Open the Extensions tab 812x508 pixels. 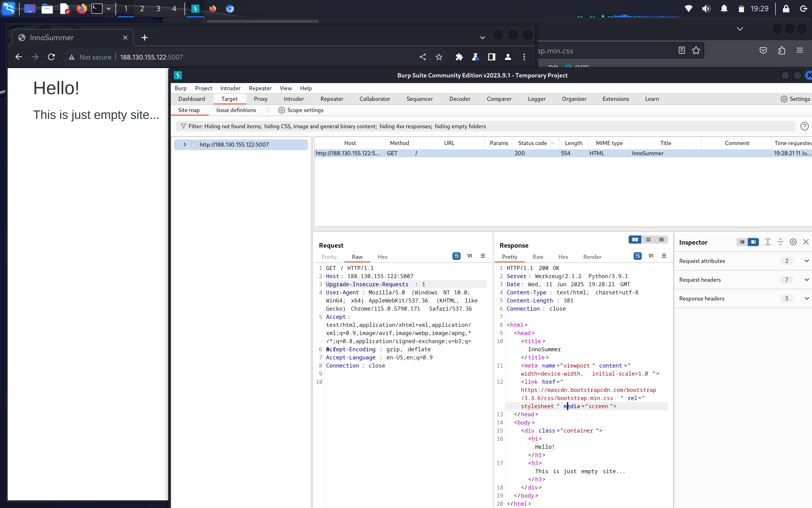coord(616,99)
